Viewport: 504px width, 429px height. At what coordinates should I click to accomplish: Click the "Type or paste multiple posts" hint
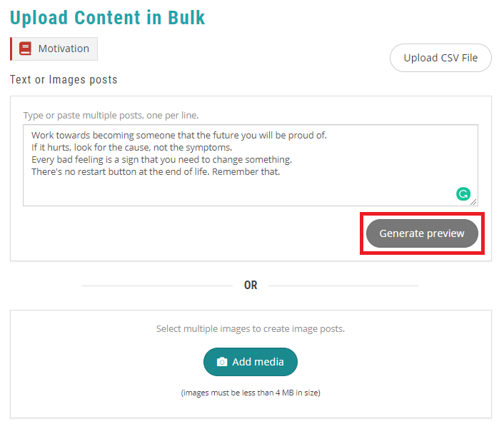111,115
